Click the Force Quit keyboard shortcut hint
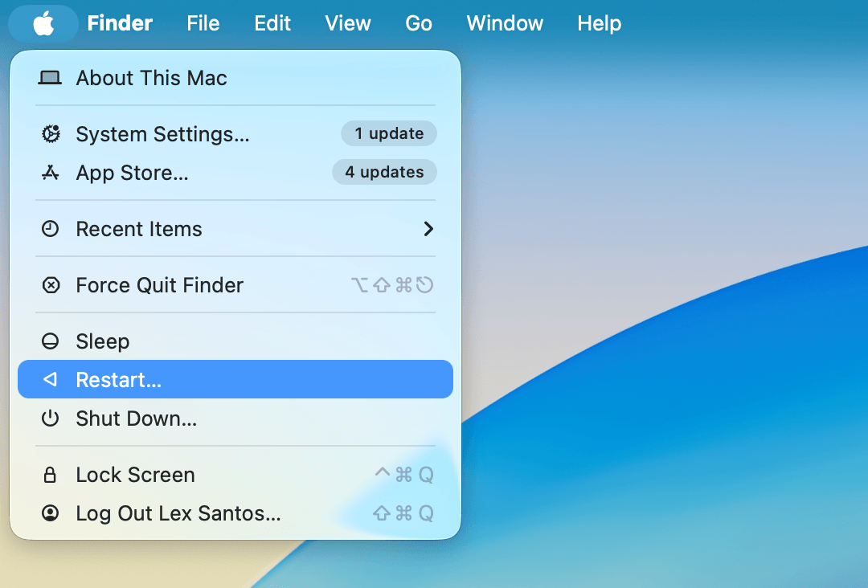 392,285
